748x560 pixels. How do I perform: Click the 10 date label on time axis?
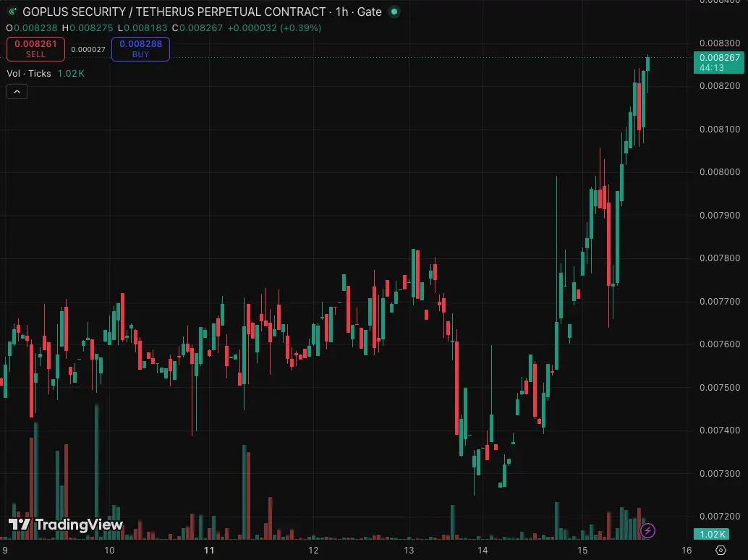point(109,550)
